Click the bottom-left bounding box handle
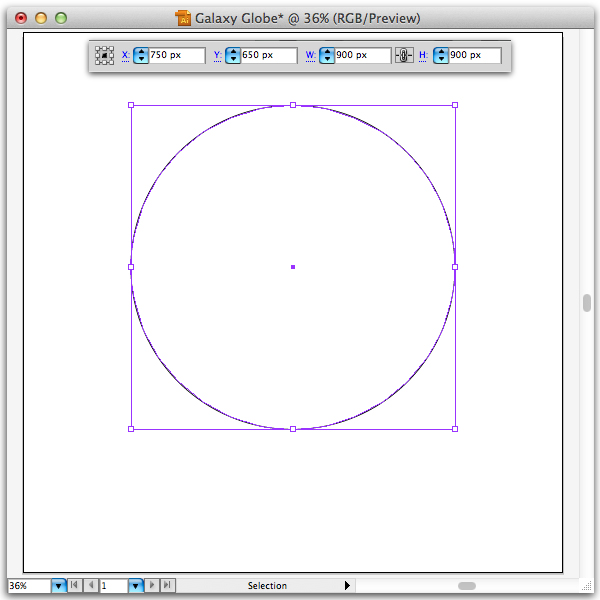 pyautogui.click(x=131, y=429)
